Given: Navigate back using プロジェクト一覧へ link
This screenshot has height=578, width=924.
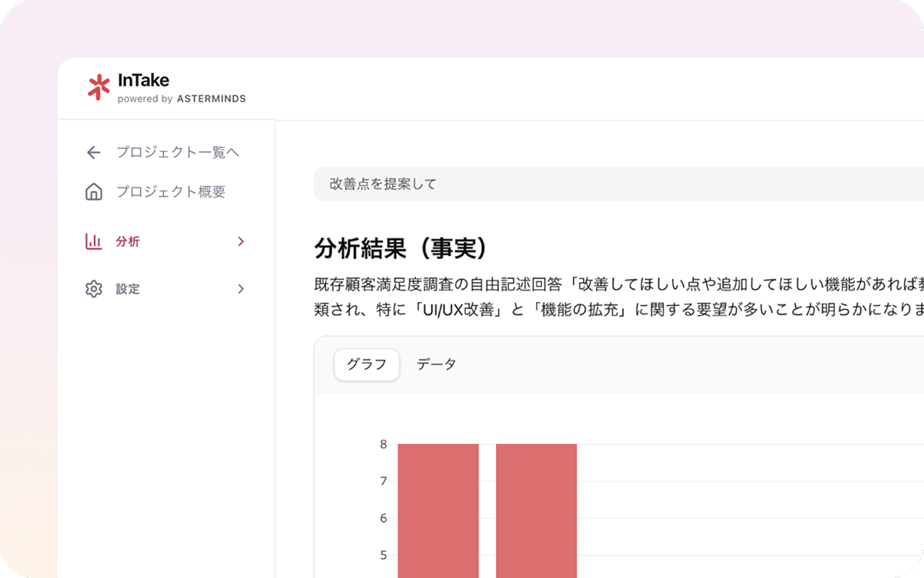Looking at the screenshot, I should point(179,153).
